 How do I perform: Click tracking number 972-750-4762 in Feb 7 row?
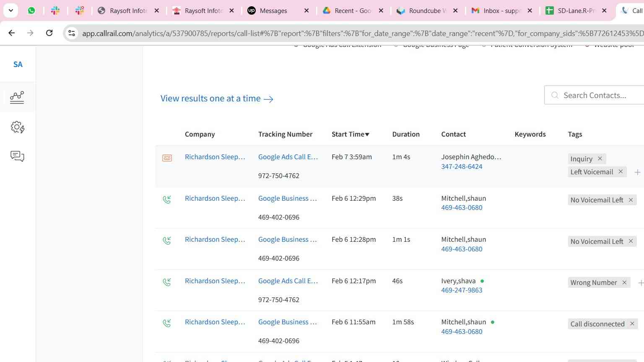click(x=279, y=176)
